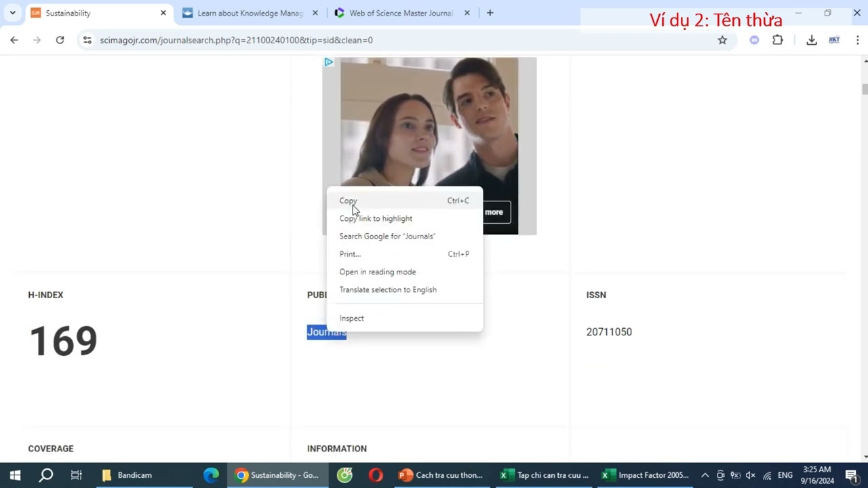Open Windows taskbar search
The width and height of the screenshot is (868, 488).
(x=45, y=475)
